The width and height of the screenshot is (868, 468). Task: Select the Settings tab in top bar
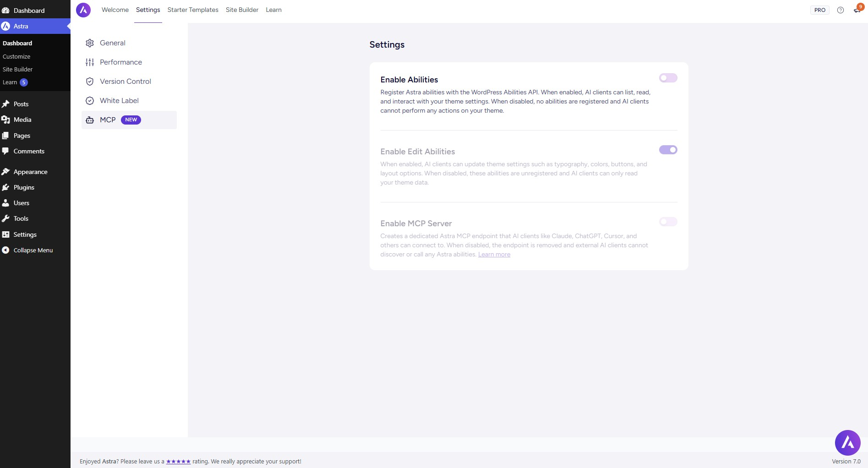click(x=148, y=10)
